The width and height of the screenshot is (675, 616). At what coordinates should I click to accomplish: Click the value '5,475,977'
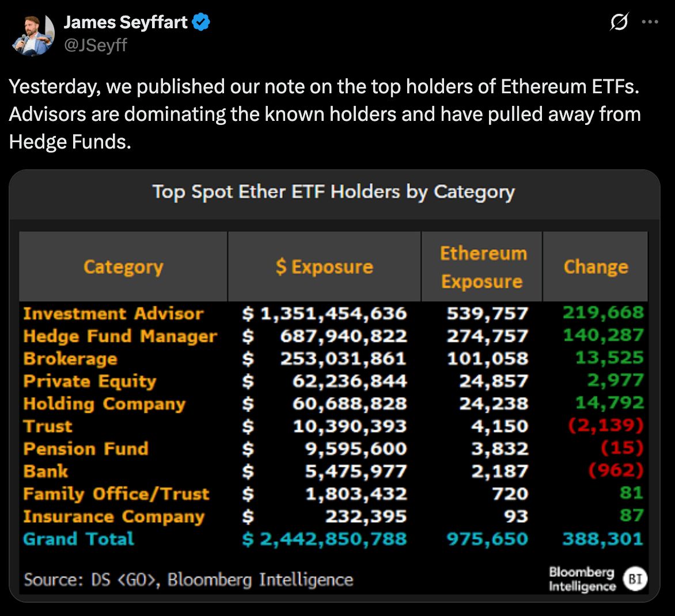coord(355,471)
